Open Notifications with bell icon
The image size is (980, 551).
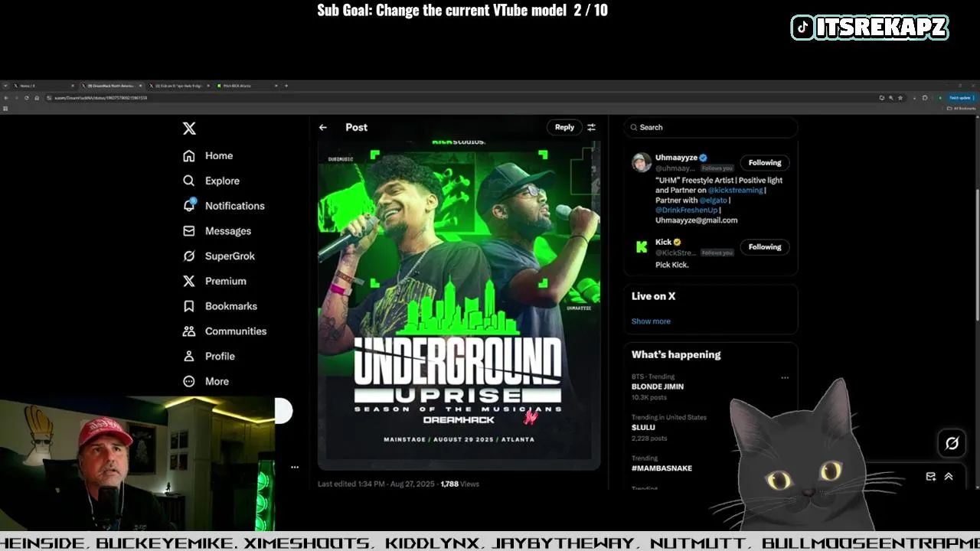coord(224,206)
